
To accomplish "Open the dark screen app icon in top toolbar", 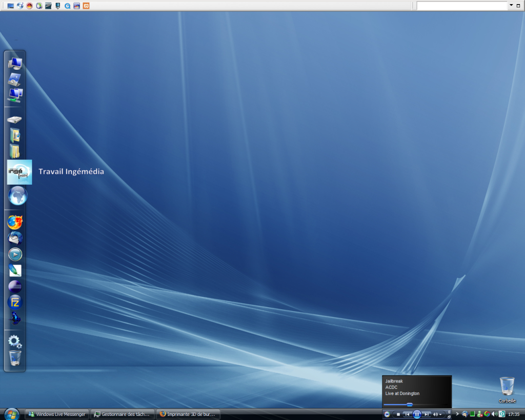I will tap(49, 6).
